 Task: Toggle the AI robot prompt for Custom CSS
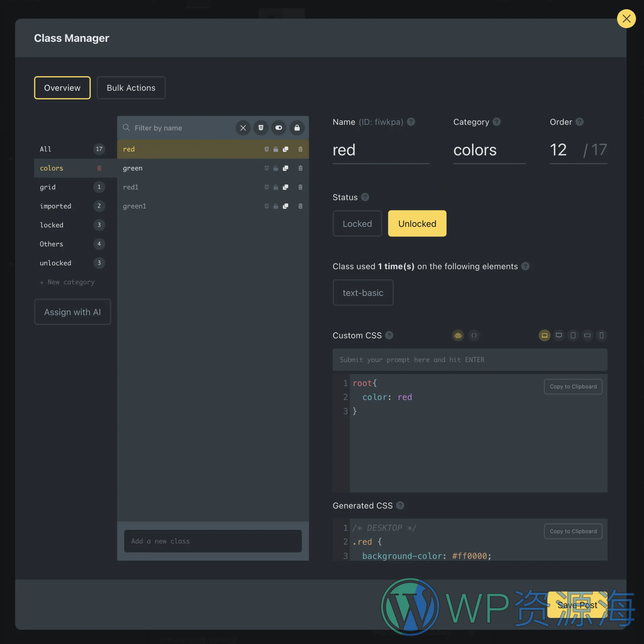(x=458, y=335)
